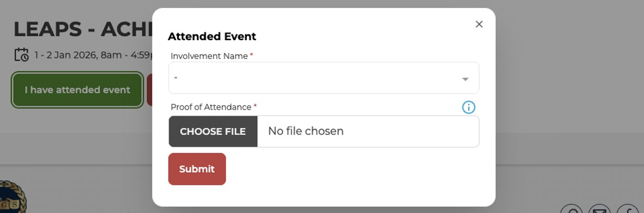Open the Involvement Name dropdown field
Image resolution: width=644 pixels, height=213 pixels.
click(313, 78)
